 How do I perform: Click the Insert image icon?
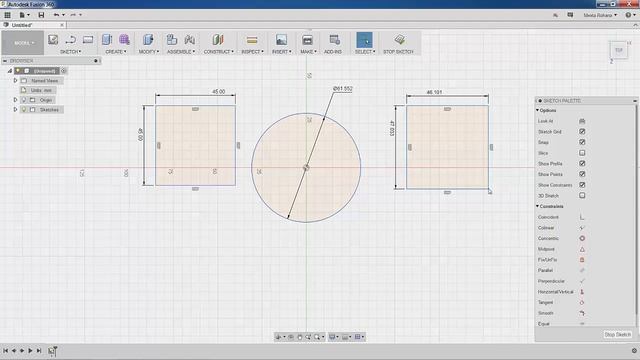tap(281, 40)
